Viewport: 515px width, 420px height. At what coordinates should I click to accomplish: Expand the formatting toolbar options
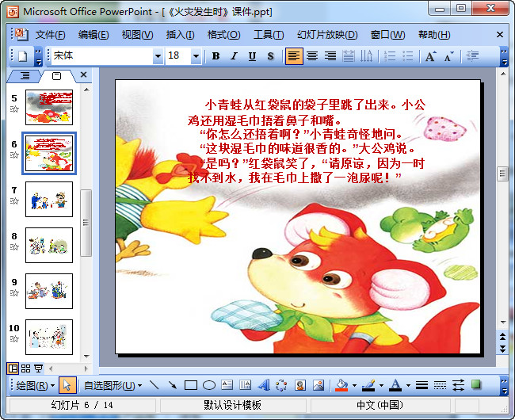504,56
